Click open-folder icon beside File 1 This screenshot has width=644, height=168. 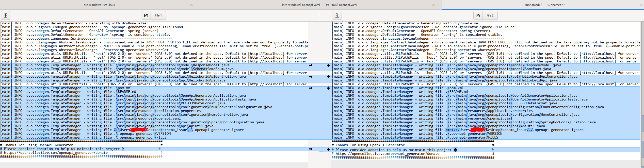(146, 15)
